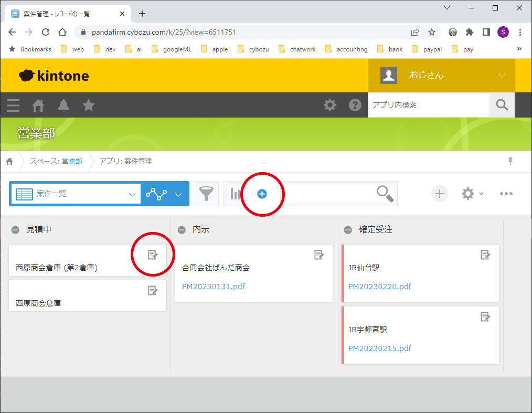
Task: Open the PM20230131.pdf attachment link
Action: (213, 287)
